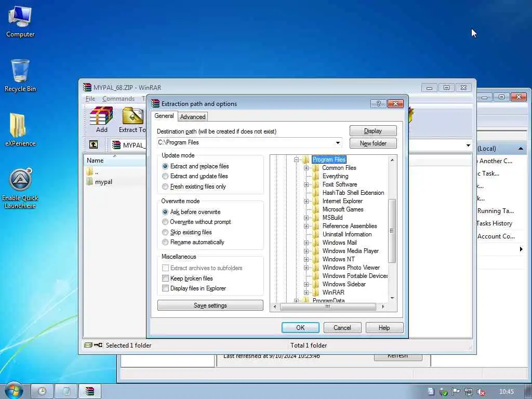The image size is (532, 399).
Task: Click the taskbar clock showing 10:45
Action: pos(506,392)
